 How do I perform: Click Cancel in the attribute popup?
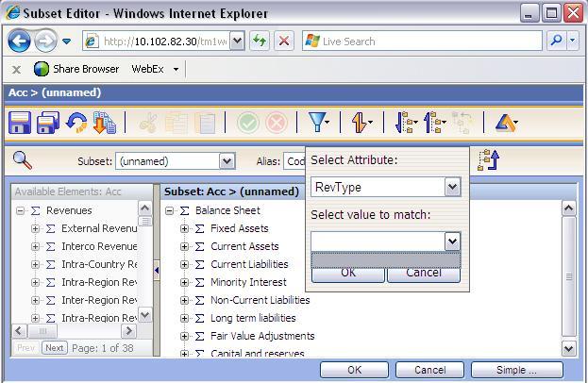pos(424,275)
